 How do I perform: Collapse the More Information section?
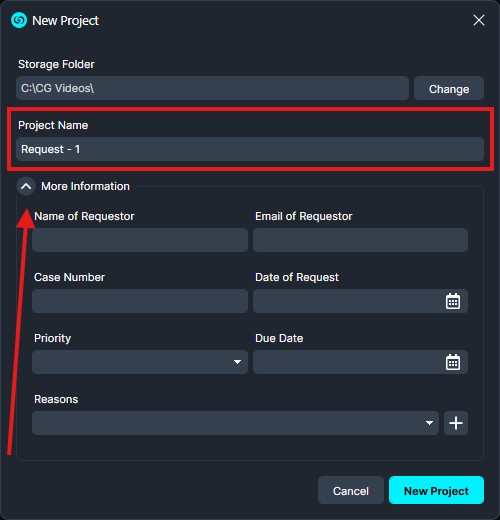pyautogui.click(x=26, y=186)
